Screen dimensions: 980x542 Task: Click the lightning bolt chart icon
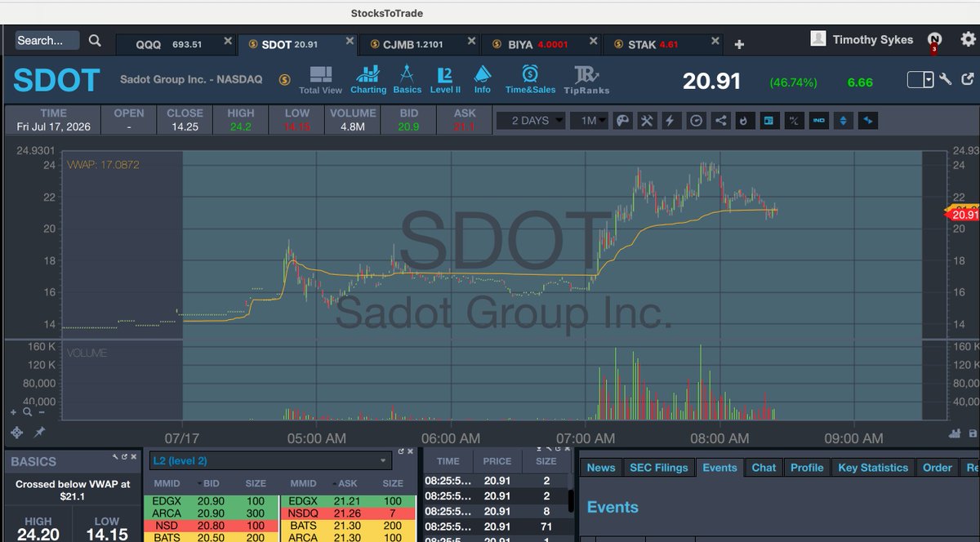click(x=671, y=121)
